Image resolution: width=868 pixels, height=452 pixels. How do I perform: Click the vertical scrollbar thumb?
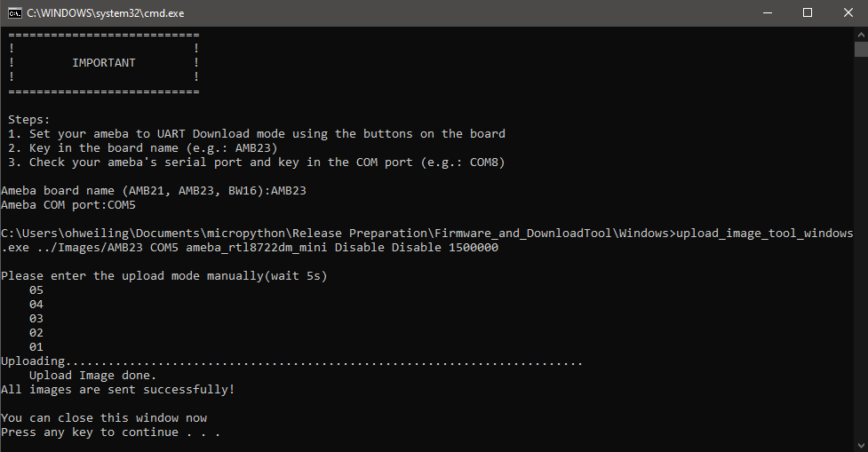(862, 49)
